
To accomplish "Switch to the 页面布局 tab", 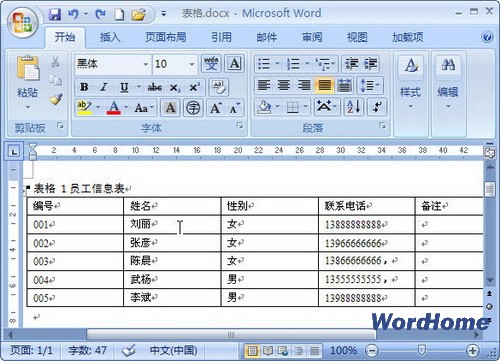I will point(166,37).
